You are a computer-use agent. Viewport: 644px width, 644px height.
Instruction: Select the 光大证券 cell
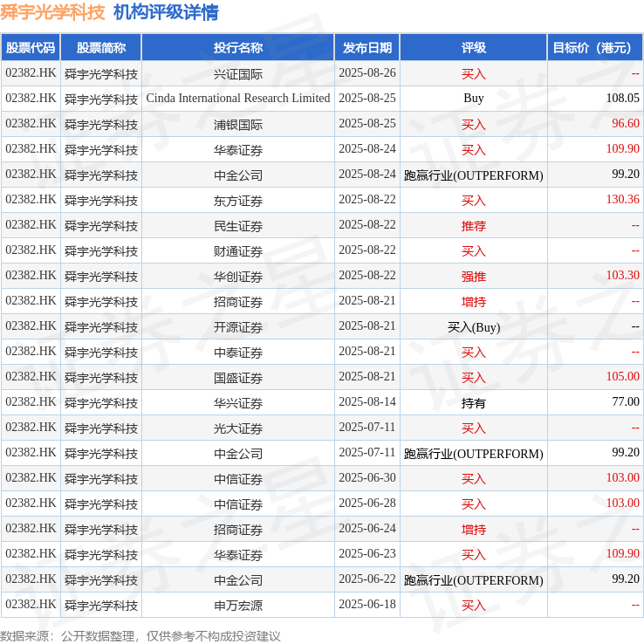coord(238,428)
